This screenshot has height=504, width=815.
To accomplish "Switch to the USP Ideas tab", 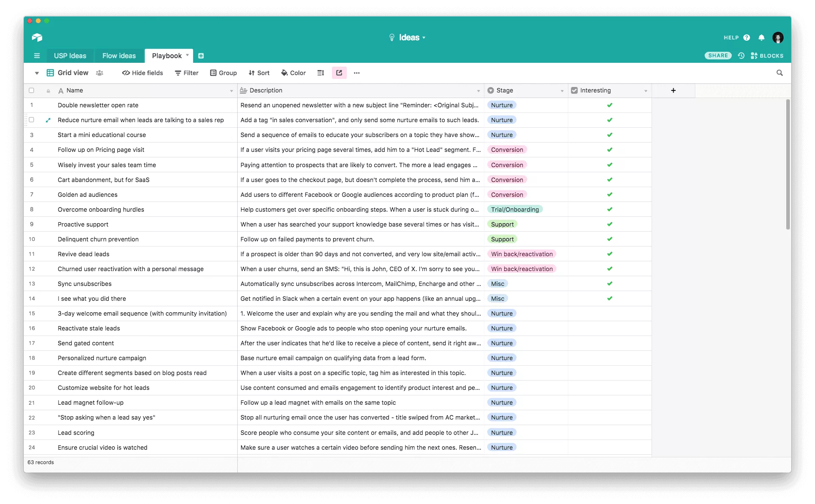I will click(70, 56).
